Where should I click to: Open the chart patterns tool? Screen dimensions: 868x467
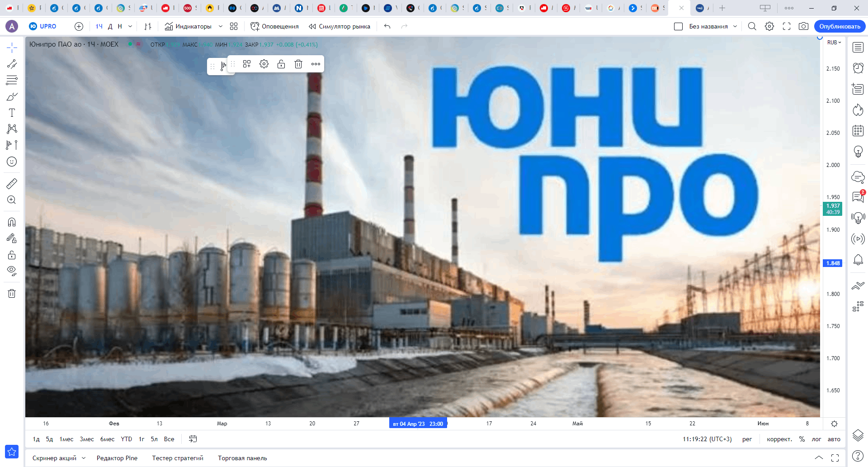12,129
